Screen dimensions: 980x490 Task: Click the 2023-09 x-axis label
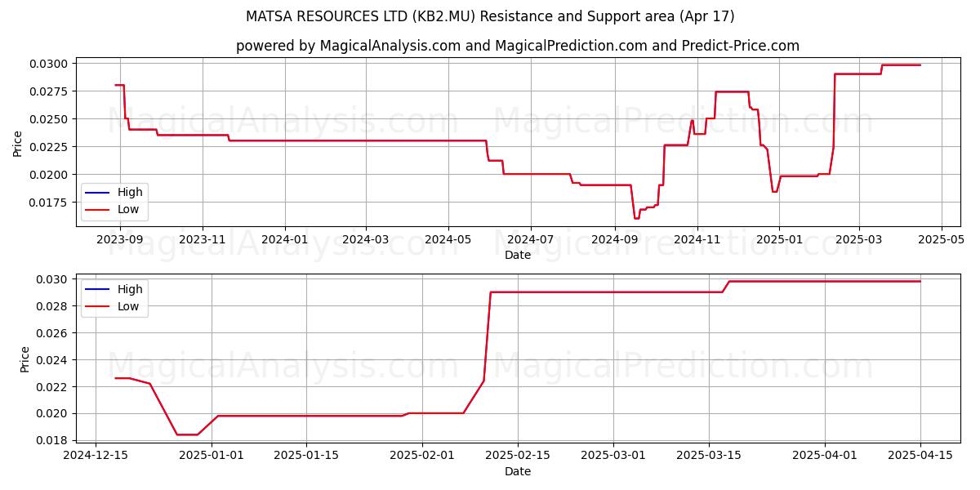[121, 239]
